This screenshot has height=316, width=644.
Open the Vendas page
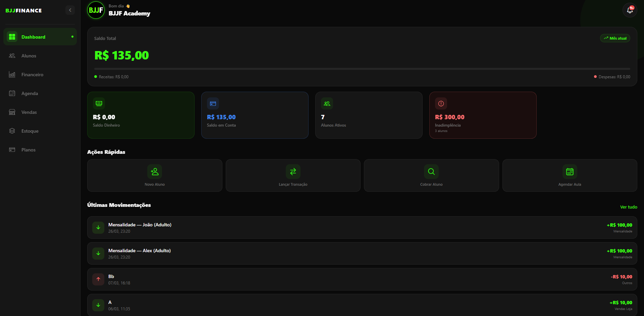[40, 112]
